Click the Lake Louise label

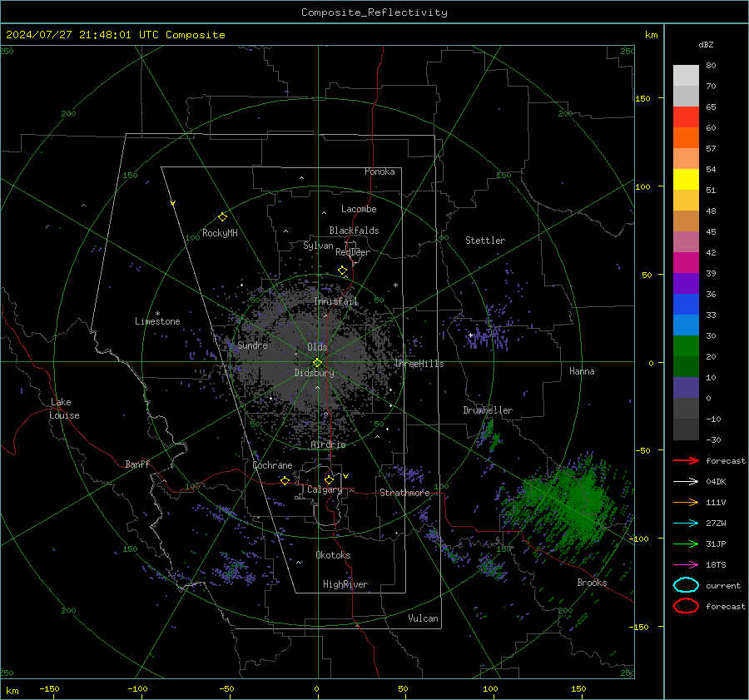click(64, 409)
